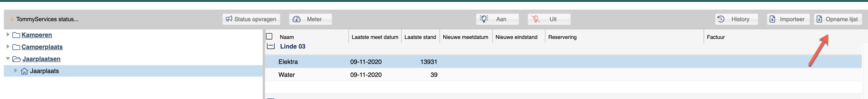Image resolution: width=868 pixels, height=99 pixels.
Task: Click the gauge icon on Meter button
Action: point(296,19)
